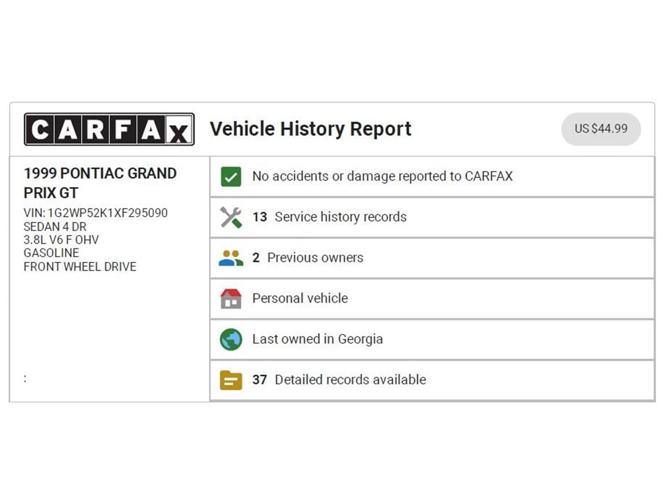The height and width of the screenshot is (500, 666).
Task: Click the Last owned in Georgia label
Action: coord(317,339)
